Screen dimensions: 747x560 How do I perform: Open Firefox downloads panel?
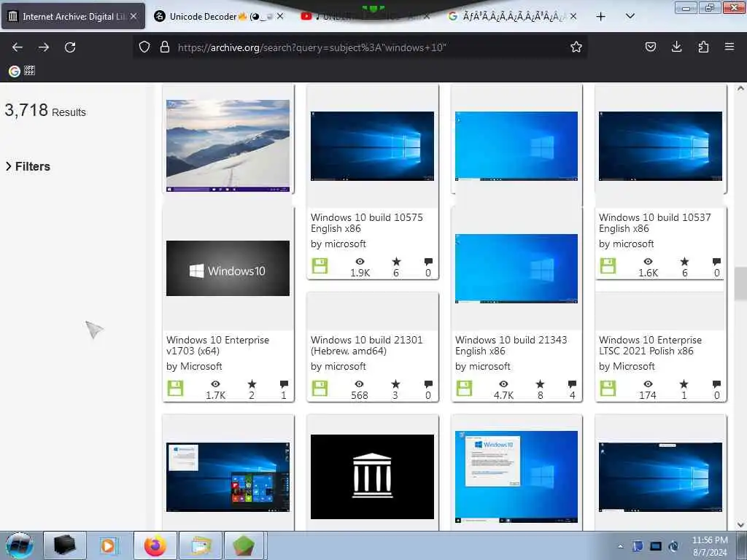[x=676, y=47]
